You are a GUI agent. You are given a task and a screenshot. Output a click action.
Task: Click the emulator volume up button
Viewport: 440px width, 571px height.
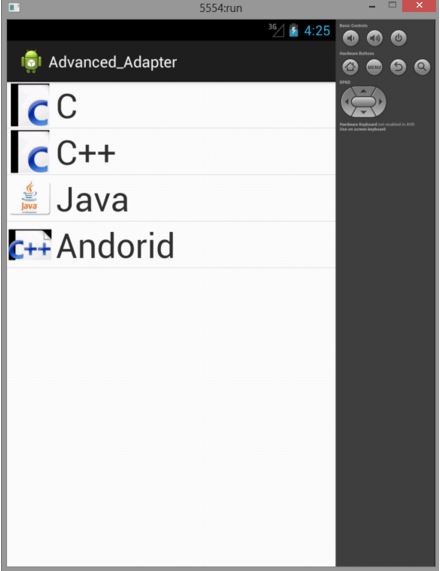pos(374,38)
